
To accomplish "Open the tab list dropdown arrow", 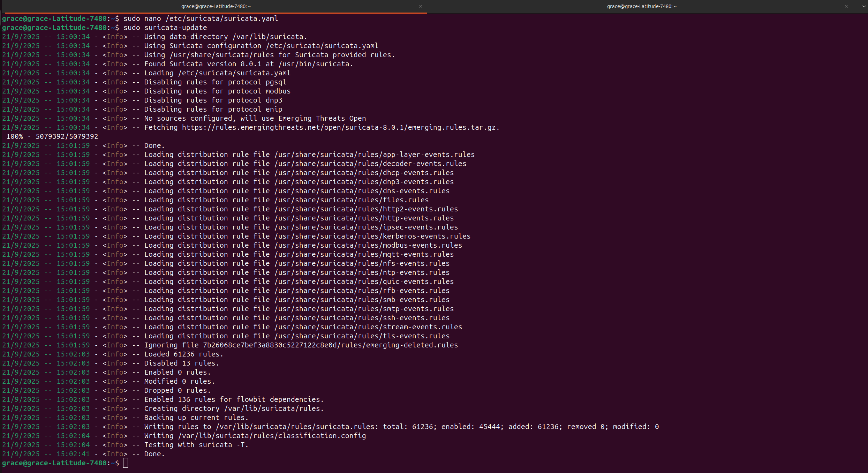I will 863,6.
